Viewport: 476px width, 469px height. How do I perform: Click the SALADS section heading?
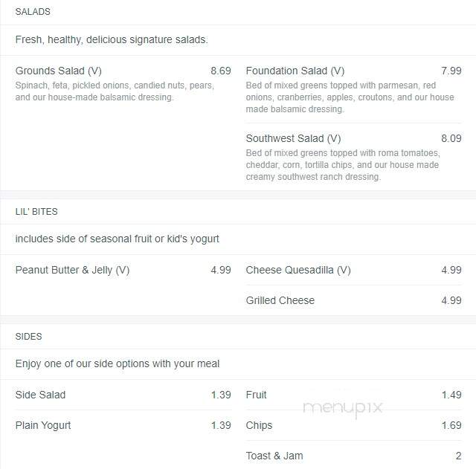point(33,12)
